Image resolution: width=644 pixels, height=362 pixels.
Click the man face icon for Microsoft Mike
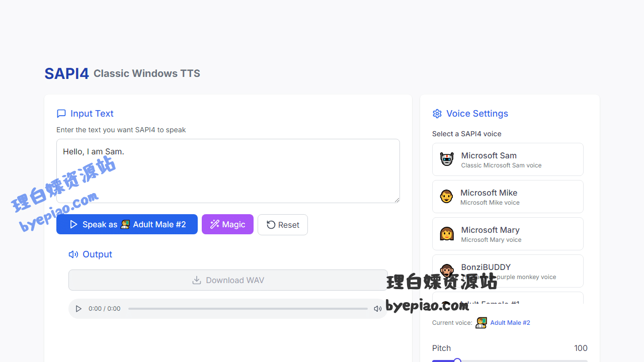[446, 197]
